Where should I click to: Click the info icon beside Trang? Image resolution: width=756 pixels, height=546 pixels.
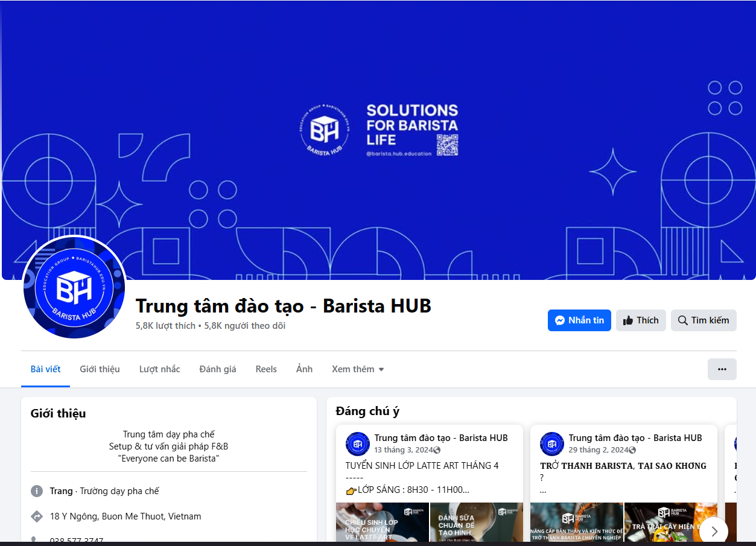pyautogui.click(x=37, y=491)
